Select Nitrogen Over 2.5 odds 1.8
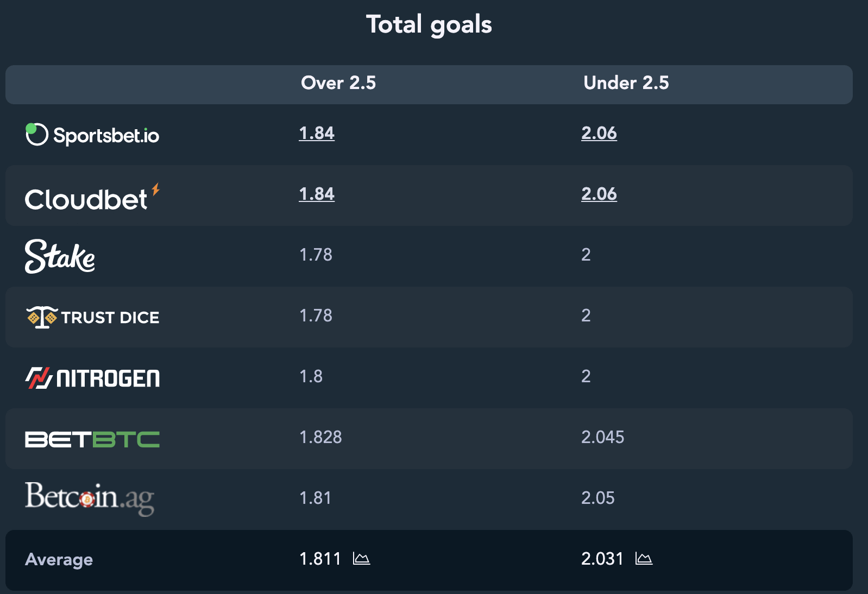 pos(311,376)
